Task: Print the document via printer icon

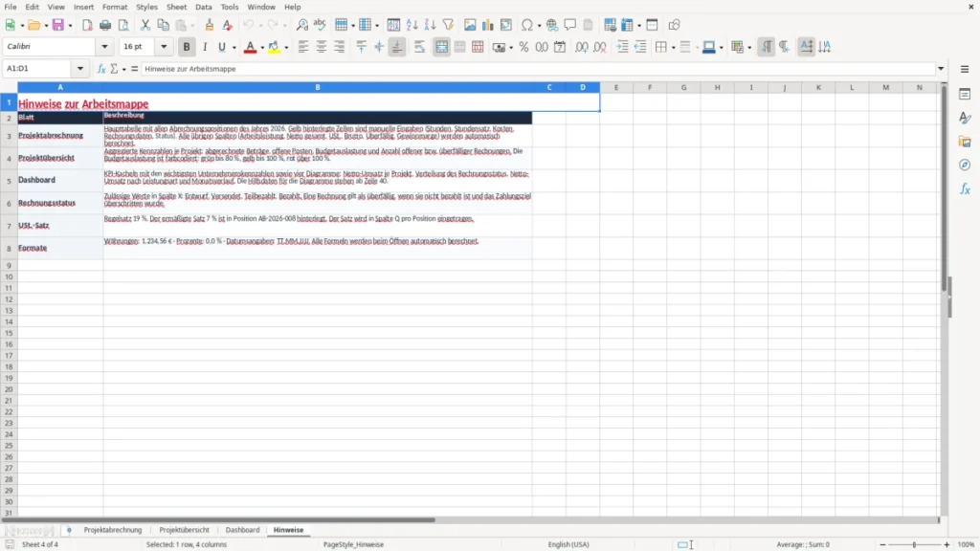Action: coord(105,25)
